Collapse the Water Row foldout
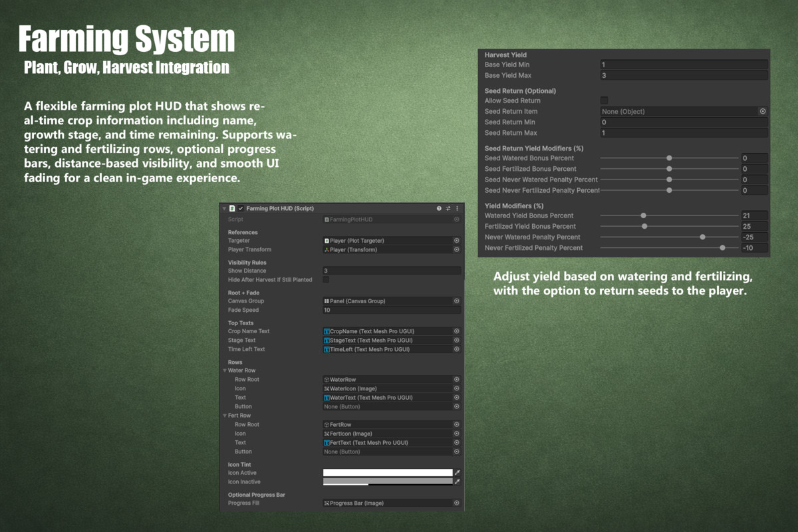The width and height of the screenshot is (798, 532). [x=225, y=370]
